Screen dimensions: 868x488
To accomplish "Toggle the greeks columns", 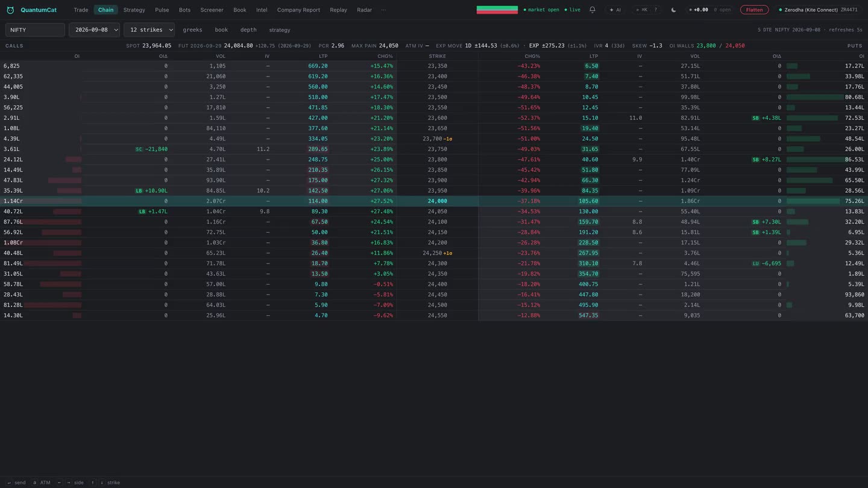I will click(192, 30).
